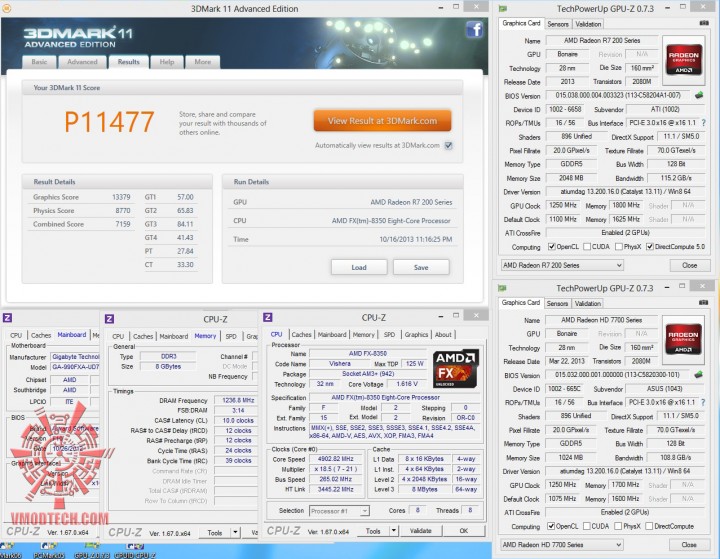Toggle DirectCompute checkbox in bottom GPU-Z

coord(649,526)
